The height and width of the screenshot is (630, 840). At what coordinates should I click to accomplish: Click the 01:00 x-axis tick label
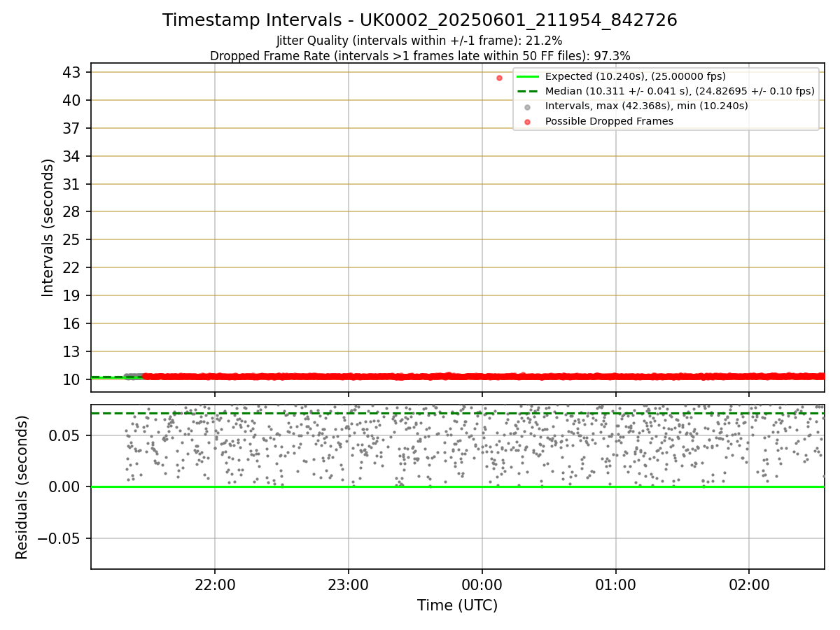point(616,584)
